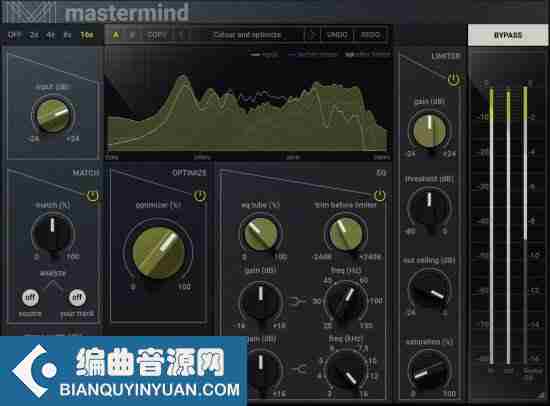Image resolution: width=550 pixels, height=406 pixels.
Task: Click the small button right of COPY
Action: click(181, 35)
